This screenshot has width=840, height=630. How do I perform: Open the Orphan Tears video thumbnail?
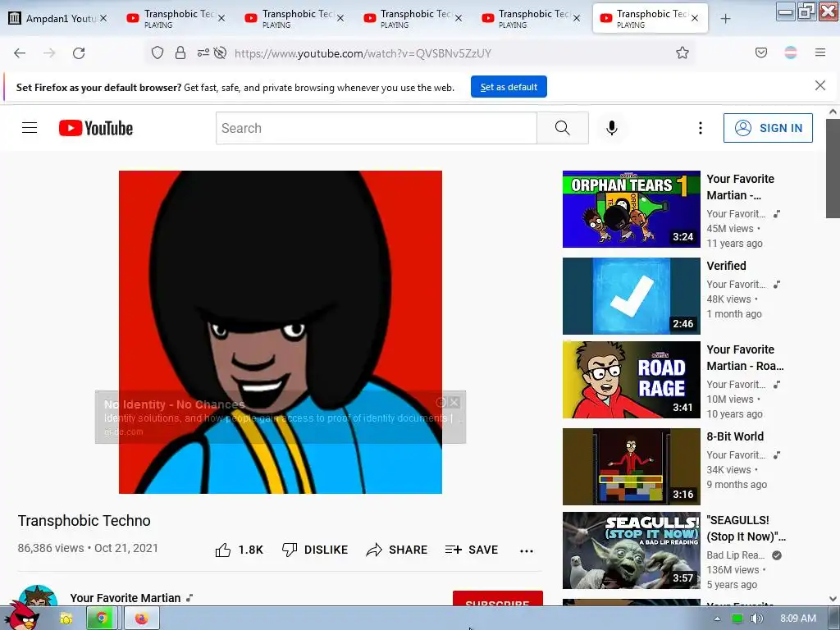click(631, 209)
